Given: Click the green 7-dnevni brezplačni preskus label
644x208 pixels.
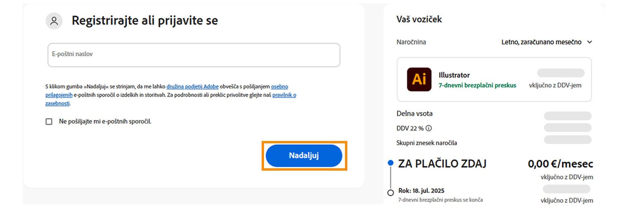Looking at the screenshot, I should [x=477, y=86].
